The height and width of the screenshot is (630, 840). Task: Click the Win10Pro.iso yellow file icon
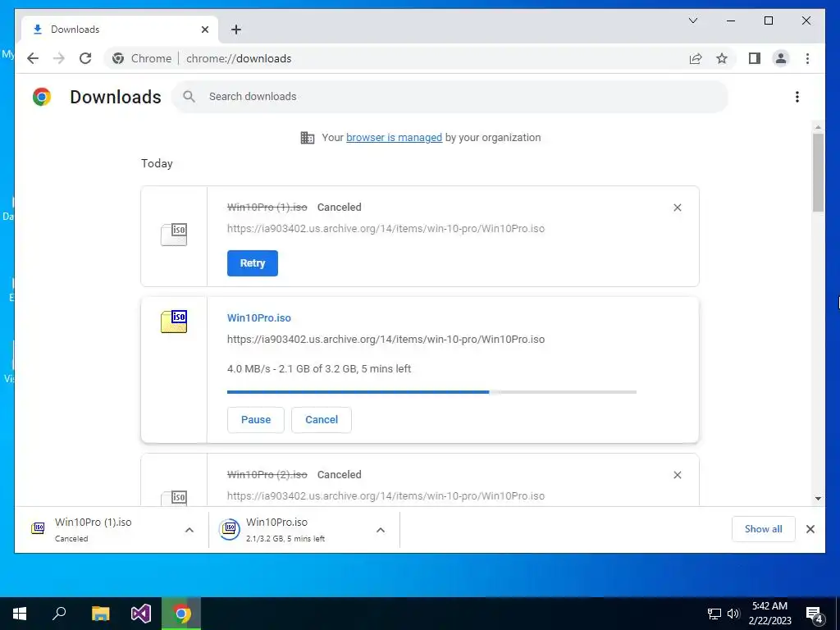[174, 322]
